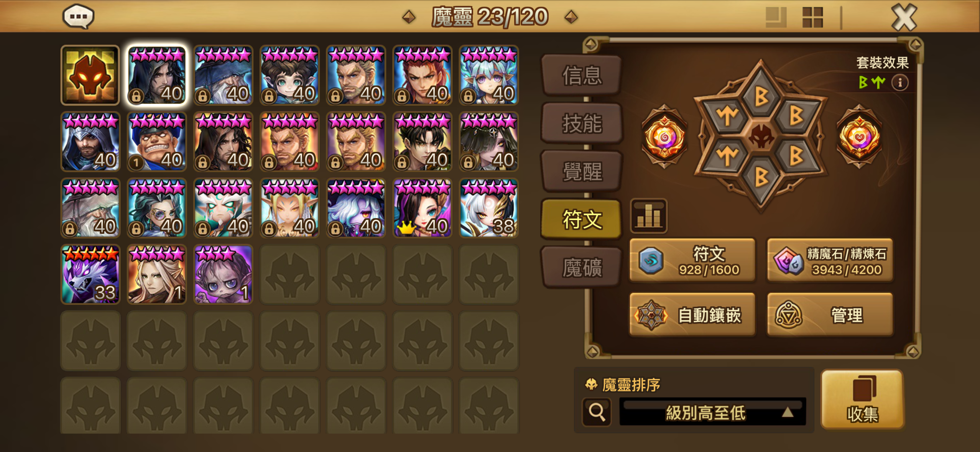Open the chat bubble icon
This screenshot has width=980, height=452.
click(78, 16)
